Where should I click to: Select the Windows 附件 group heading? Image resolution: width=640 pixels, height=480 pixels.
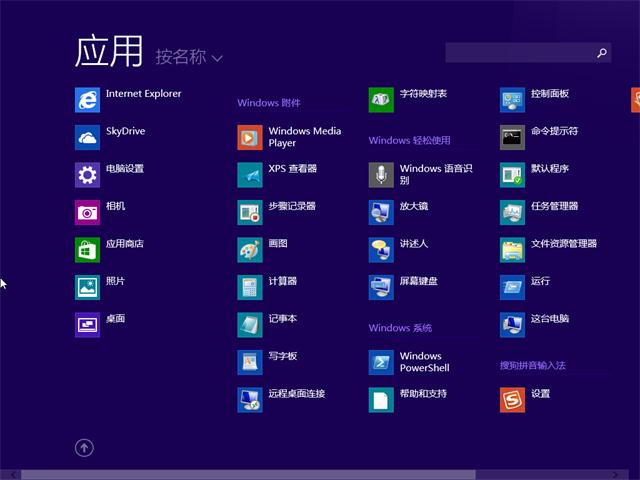[x=269, y=103]
